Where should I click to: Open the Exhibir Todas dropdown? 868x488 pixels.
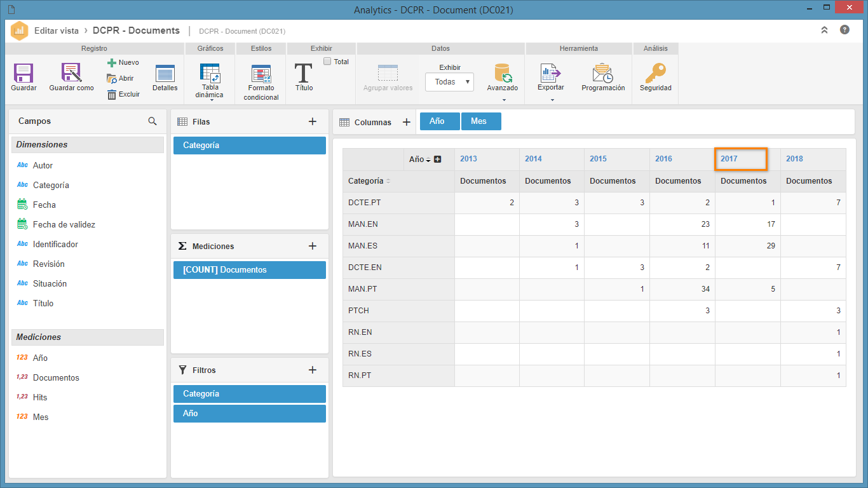click(x=450, y=82)
